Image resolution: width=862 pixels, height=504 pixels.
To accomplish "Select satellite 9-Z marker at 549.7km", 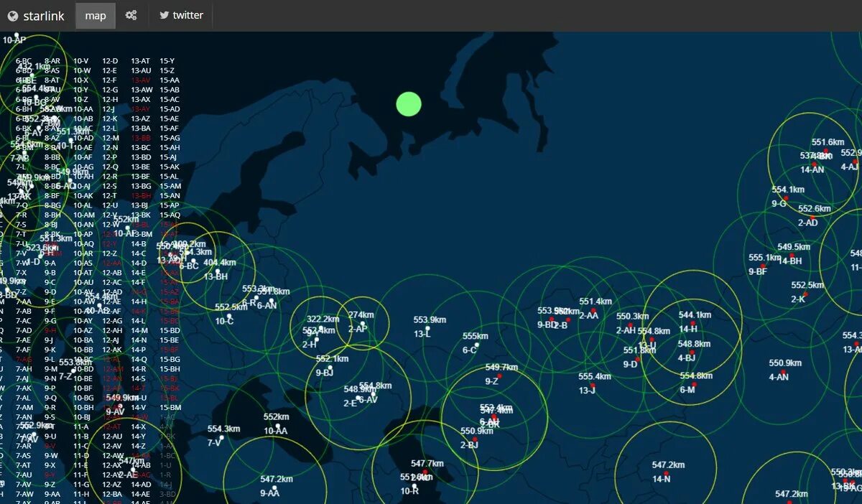I will click(499, 375).
